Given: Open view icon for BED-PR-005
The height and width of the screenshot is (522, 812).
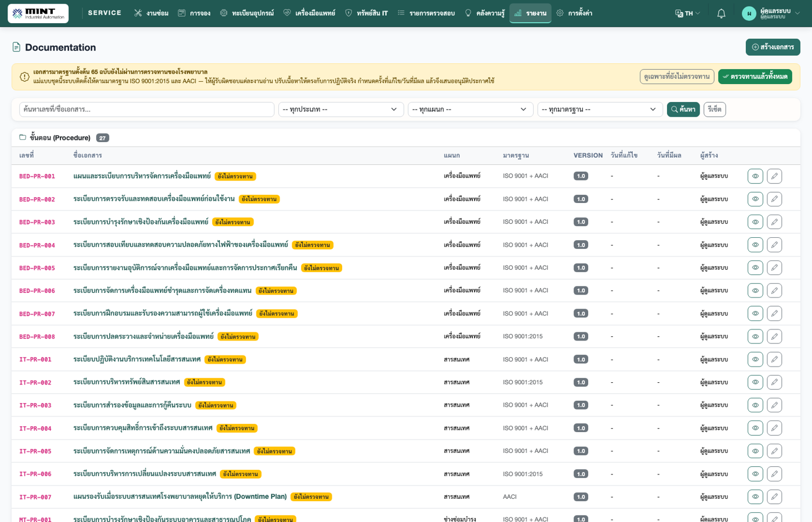Looking at the screenshot, I should coord(755,268).
